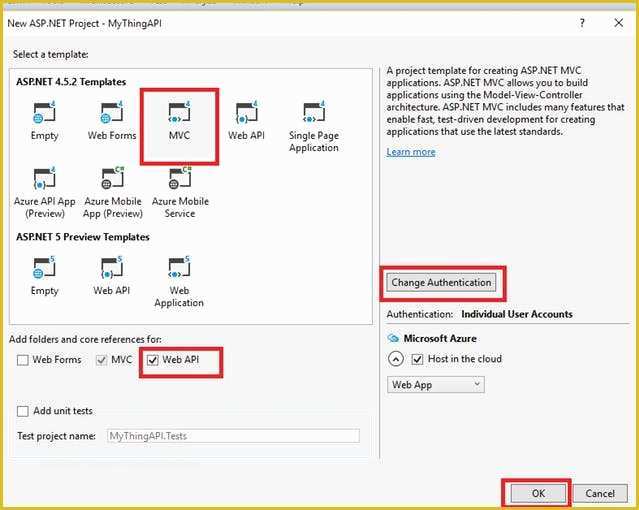Viewport: 639px width, 510px height.
Task: Click the Microsoft Azure cloud icon
Action: point(393,338)
